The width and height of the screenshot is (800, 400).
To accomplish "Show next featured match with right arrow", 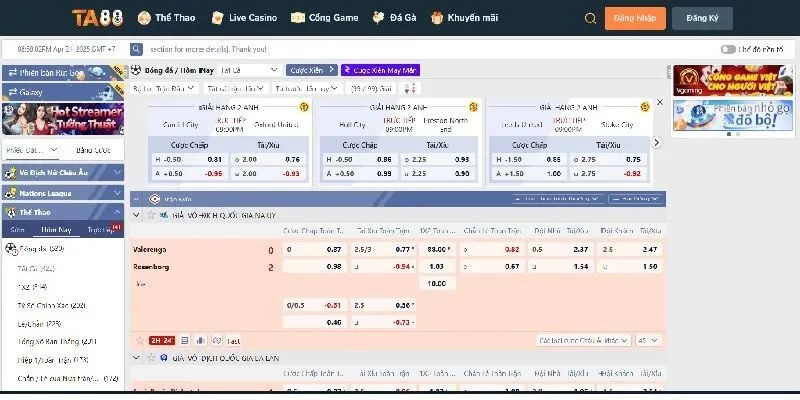I will pos(656,142).
